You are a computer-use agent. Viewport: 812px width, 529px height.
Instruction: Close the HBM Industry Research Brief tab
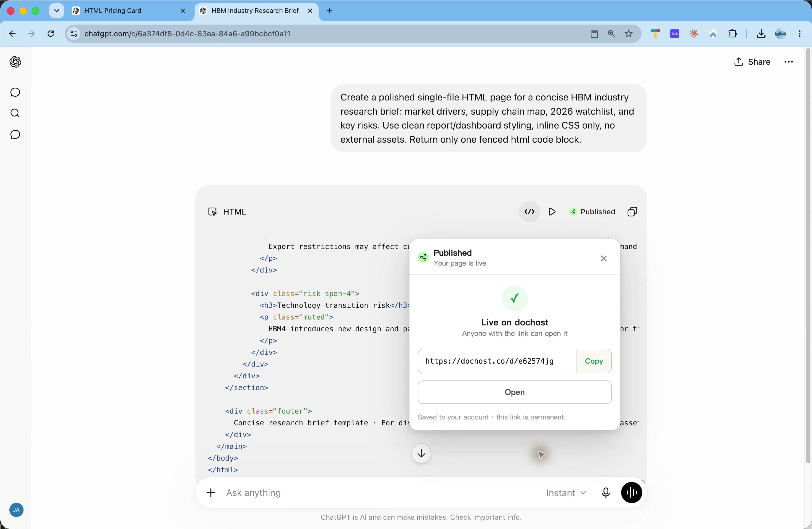(x=310, y=11)
